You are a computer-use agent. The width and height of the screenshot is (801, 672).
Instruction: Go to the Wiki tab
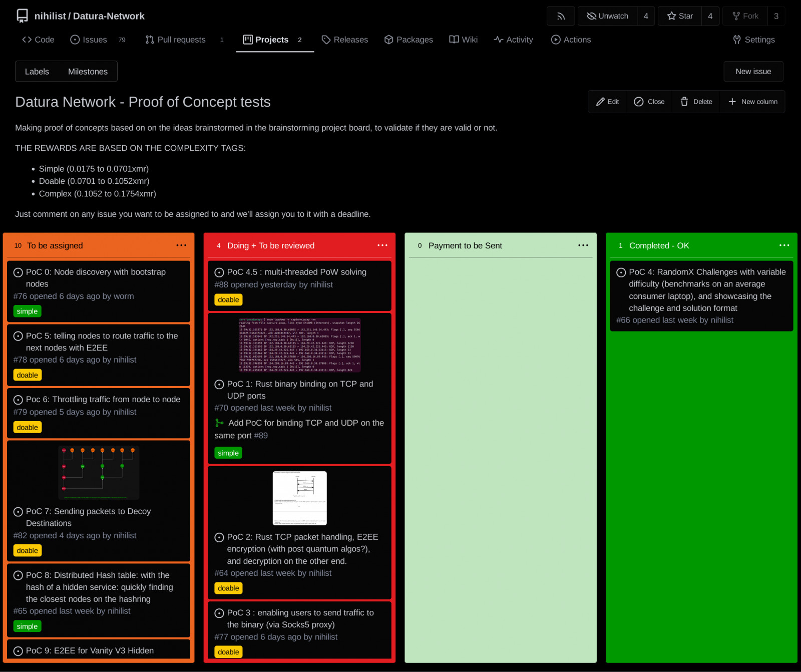tap(463, 40)
